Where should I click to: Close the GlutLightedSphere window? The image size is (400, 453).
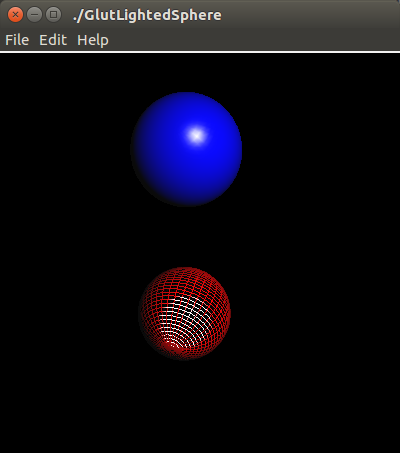(15, 15)
